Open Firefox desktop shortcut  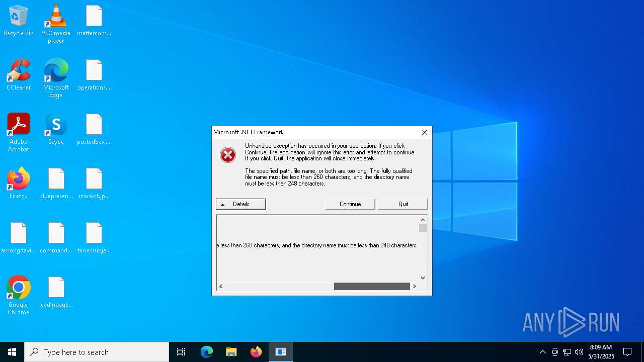pos(19,184)
